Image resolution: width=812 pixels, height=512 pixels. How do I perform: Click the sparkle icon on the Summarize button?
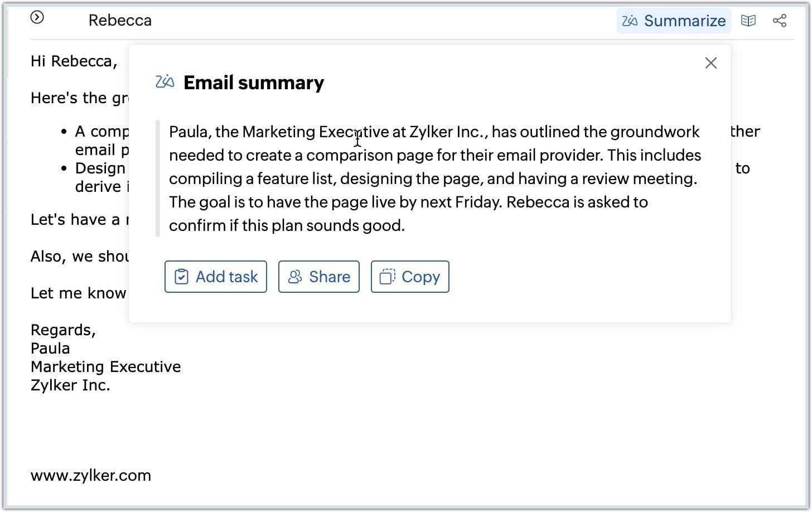630,21
